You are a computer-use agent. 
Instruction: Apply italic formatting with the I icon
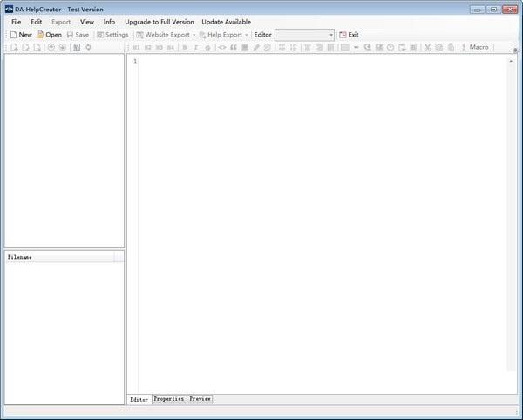(195, 47)
